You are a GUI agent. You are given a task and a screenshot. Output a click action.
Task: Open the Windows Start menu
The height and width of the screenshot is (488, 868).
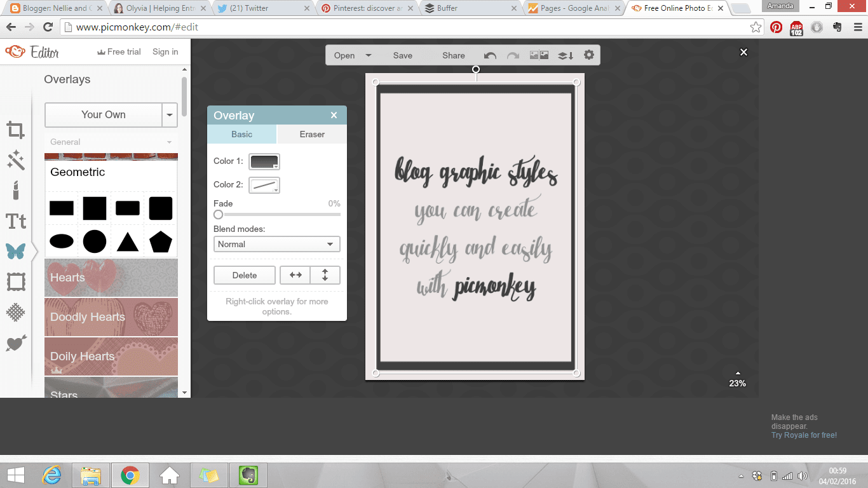click(x=15, y=475)
